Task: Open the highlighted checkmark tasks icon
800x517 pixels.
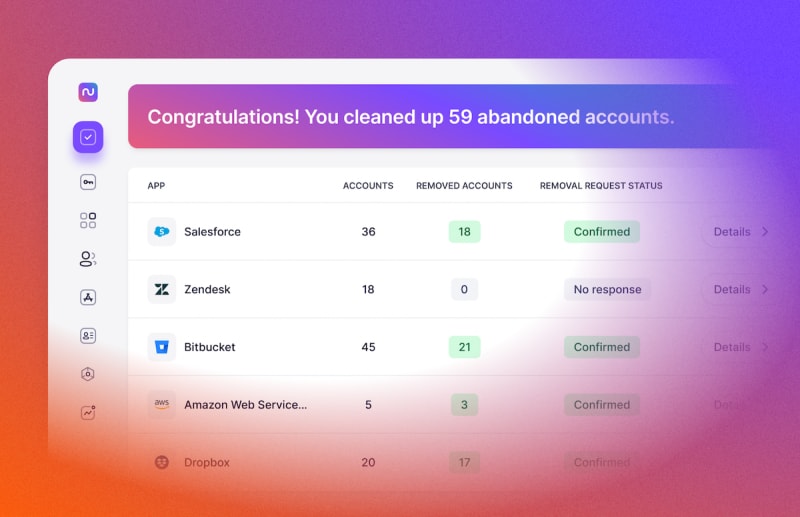Action: point(88,137)
